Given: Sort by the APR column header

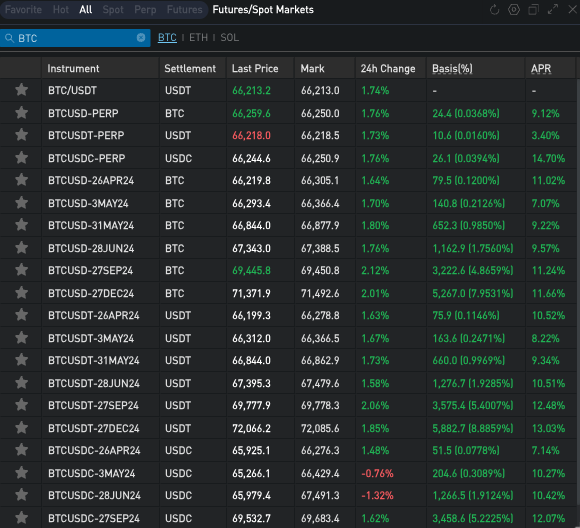Looking at the screenshot, I should 541,68.
